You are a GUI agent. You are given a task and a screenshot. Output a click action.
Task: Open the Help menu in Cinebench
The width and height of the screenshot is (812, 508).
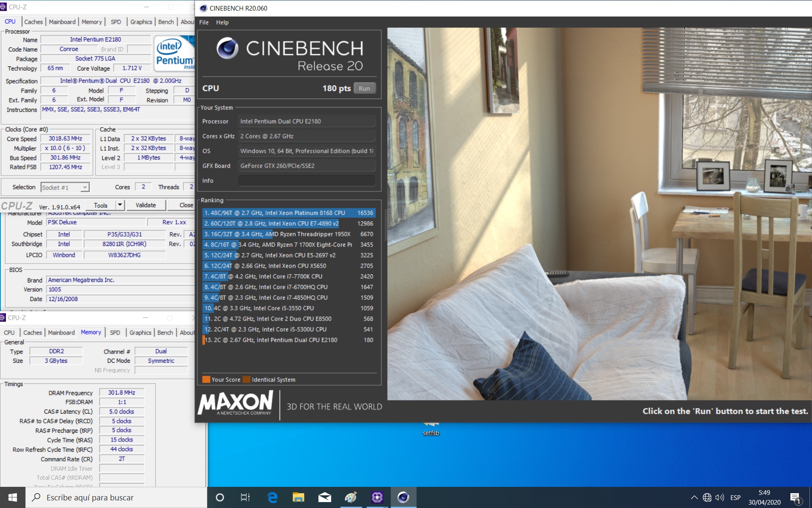click(x=222, y=22)
